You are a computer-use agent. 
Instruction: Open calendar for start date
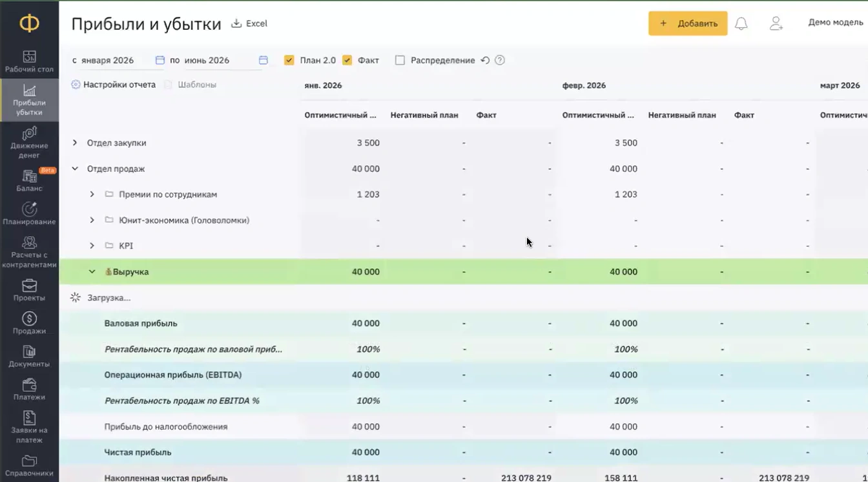(x=160, y=60)
